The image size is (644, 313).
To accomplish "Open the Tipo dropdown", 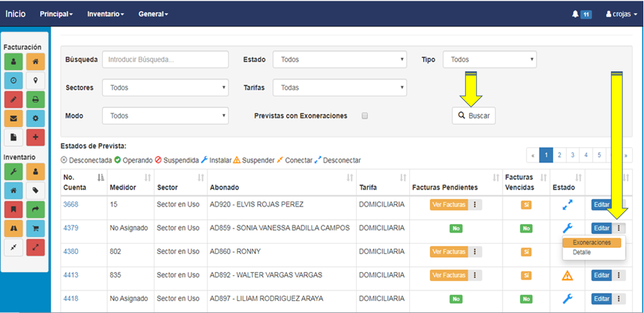I will pos(489,59).
